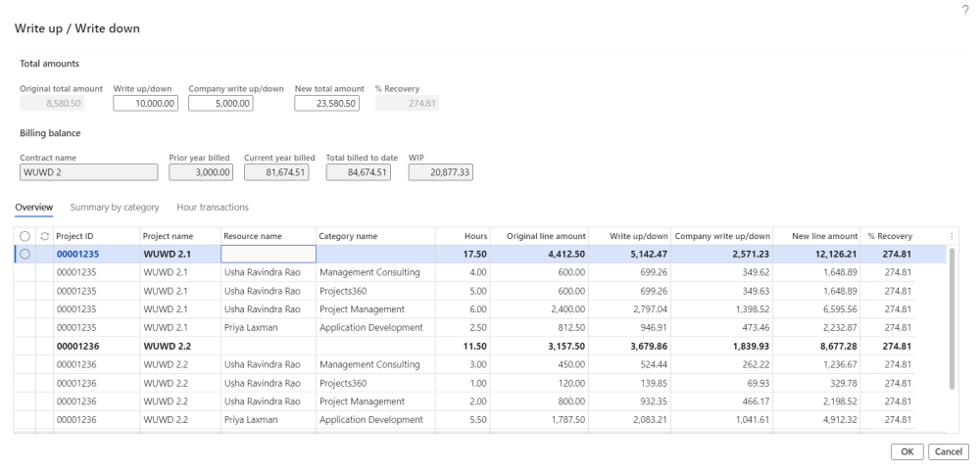Screen dimensions: 980x472
Task: Click the % Recovery column header
Action: (x=889, y=236)
